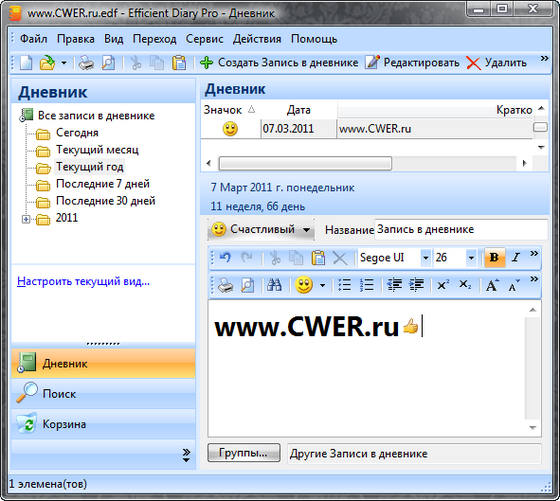
Task: Click the Редактировать button
Action: tap(412, 62)
